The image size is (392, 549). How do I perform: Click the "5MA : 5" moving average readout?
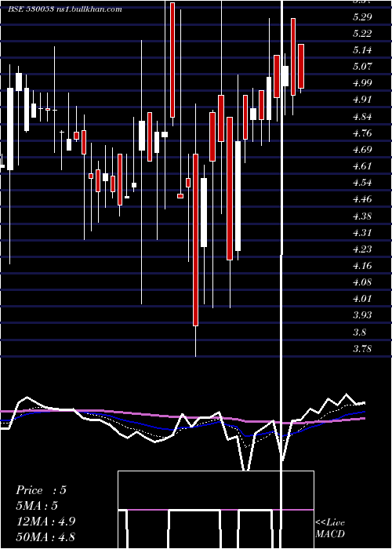click(x=37, y=506)
